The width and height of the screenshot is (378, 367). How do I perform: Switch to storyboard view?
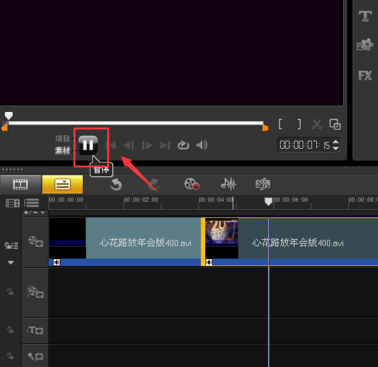(21, 184)
